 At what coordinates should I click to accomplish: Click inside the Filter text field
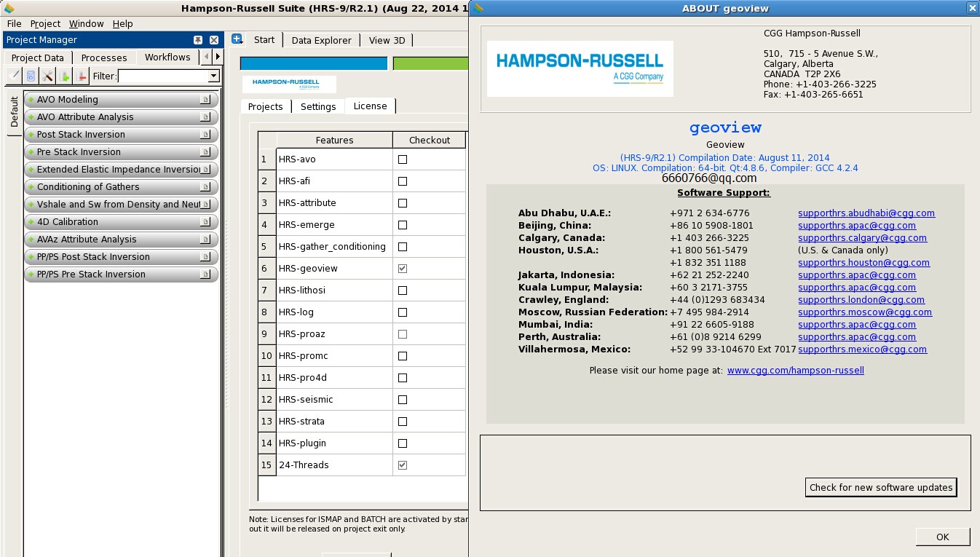pos(162,76)
